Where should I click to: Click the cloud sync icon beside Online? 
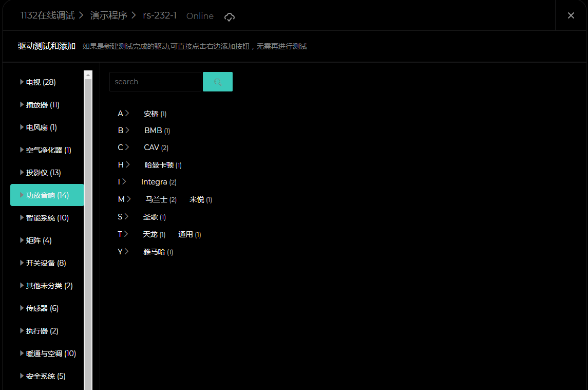(229, 17)
